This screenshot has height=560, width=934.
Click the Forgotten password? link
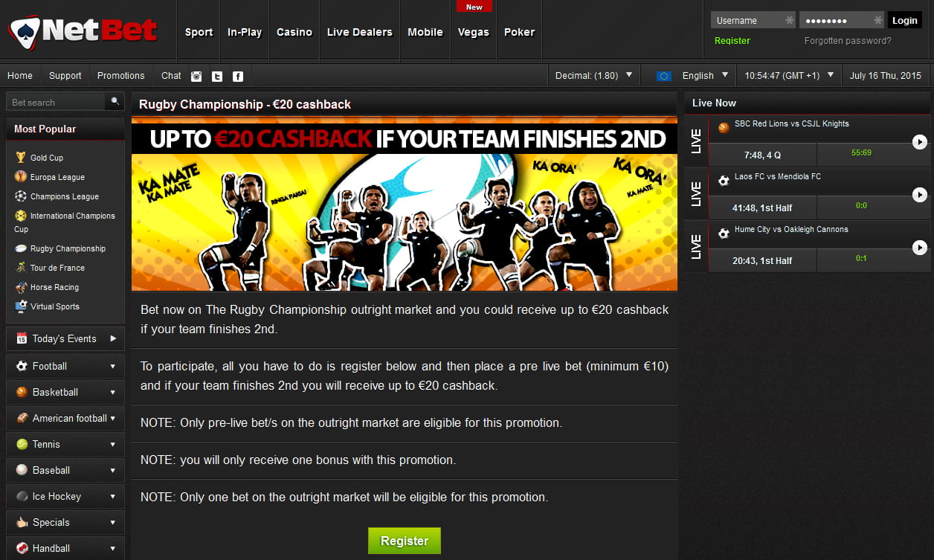[x=848, y=41]
